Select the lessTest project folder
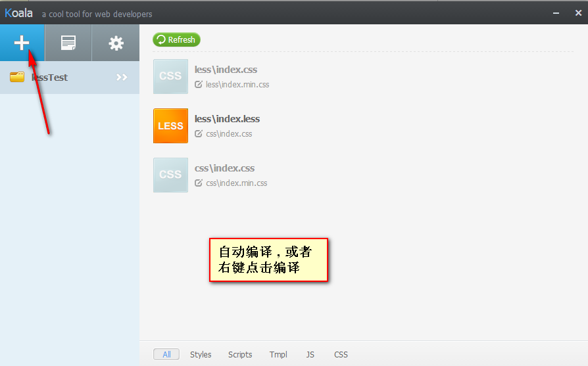The width and height of the screenshot is (588, 366). point(69,78)
